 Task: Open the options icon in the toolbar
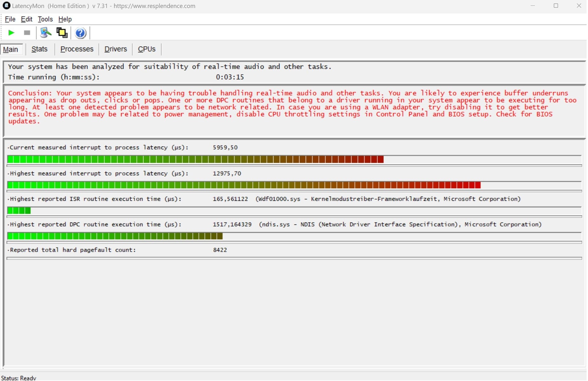click(46, 33)
